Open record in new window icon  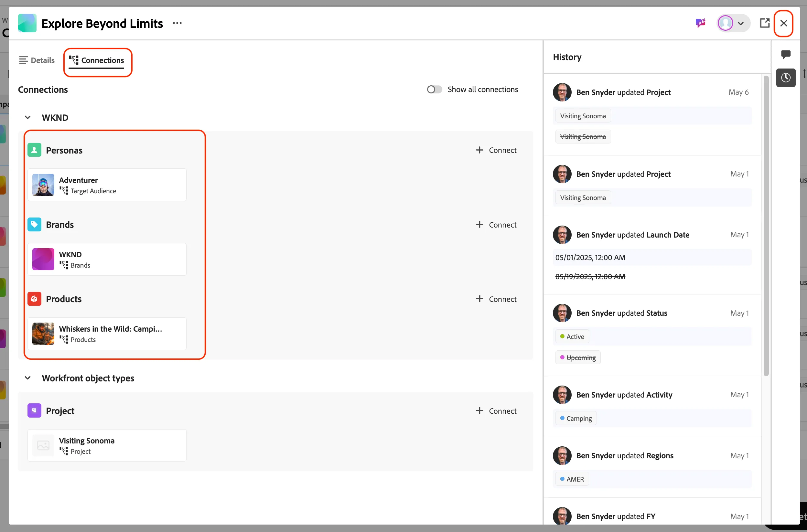pos(764,23)
